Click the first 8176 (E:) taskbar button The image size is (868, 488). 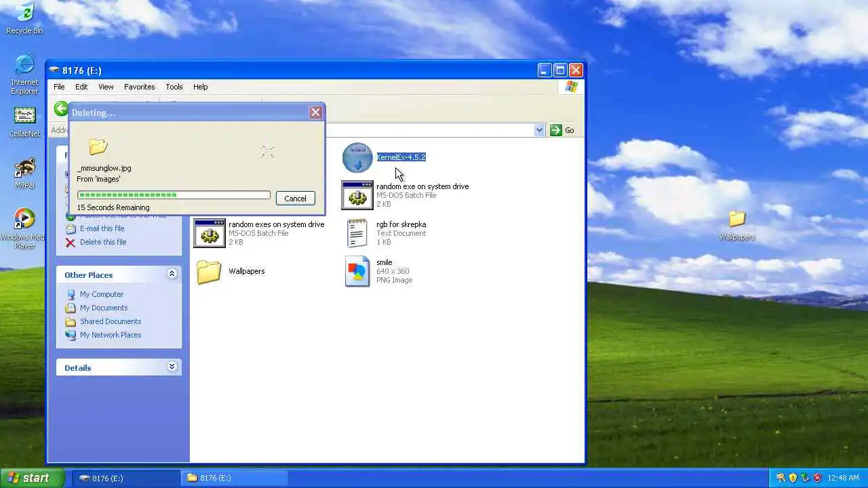pyautogui.click(x=126, y=478)
